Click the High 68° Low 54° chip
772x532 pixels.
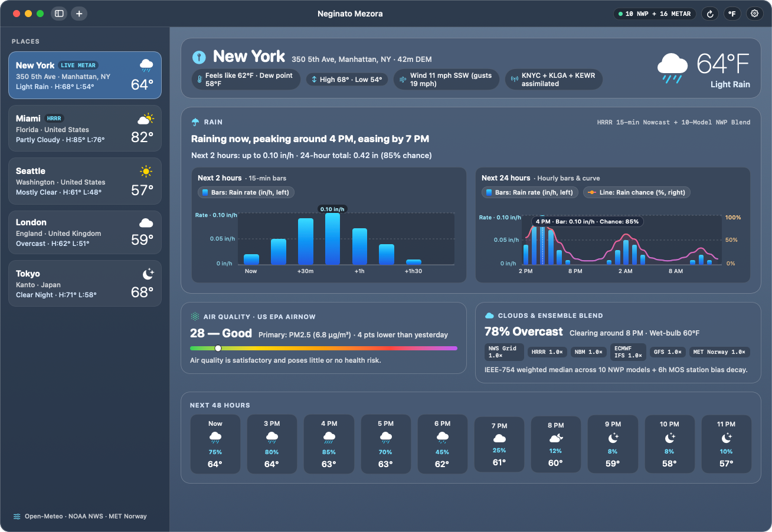[347, 80]
